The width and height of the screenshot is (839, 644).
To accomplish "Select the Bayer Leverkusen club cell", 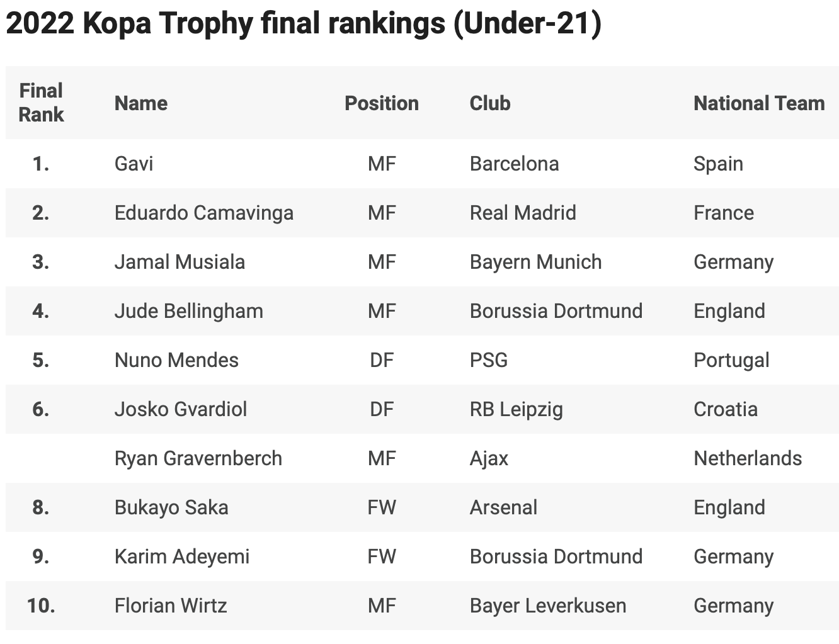I will pos(547,606).
